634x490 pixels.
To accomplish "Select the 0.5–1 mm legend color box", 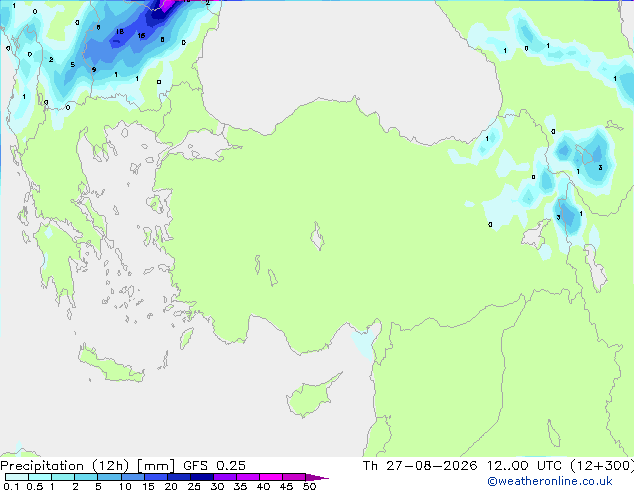I will pyautogui.click(x=40, y=477).
